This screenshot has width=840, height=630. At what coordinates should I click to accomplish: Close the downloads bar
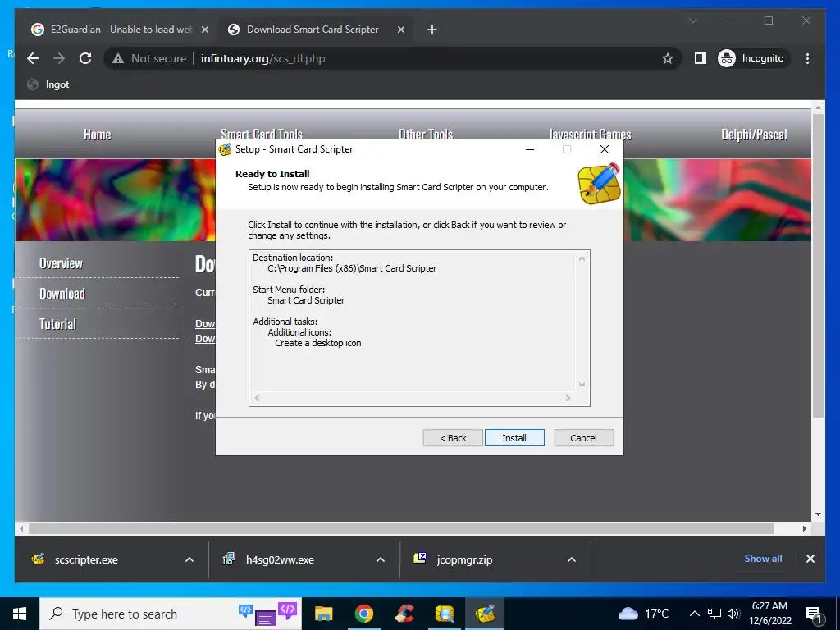pyautogui.click(x=810, y=559)
